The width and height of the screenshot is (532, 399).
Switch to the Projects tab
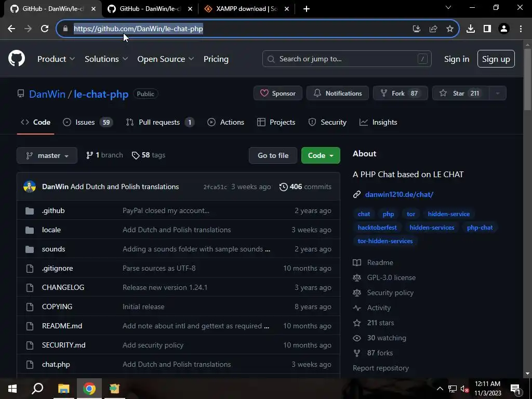(x=276, y=122)
